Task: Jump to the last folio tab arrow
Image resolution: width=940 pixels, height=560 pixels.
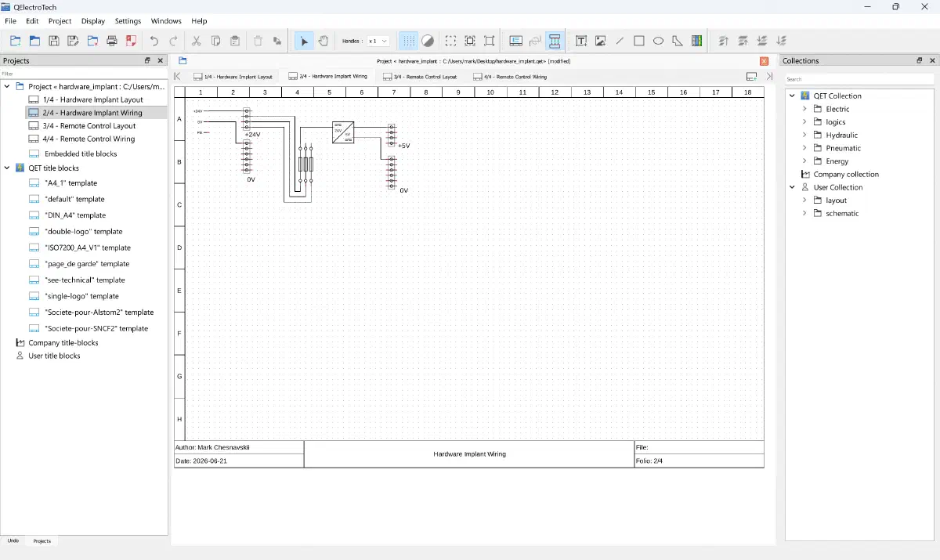Action: point(769,77)
